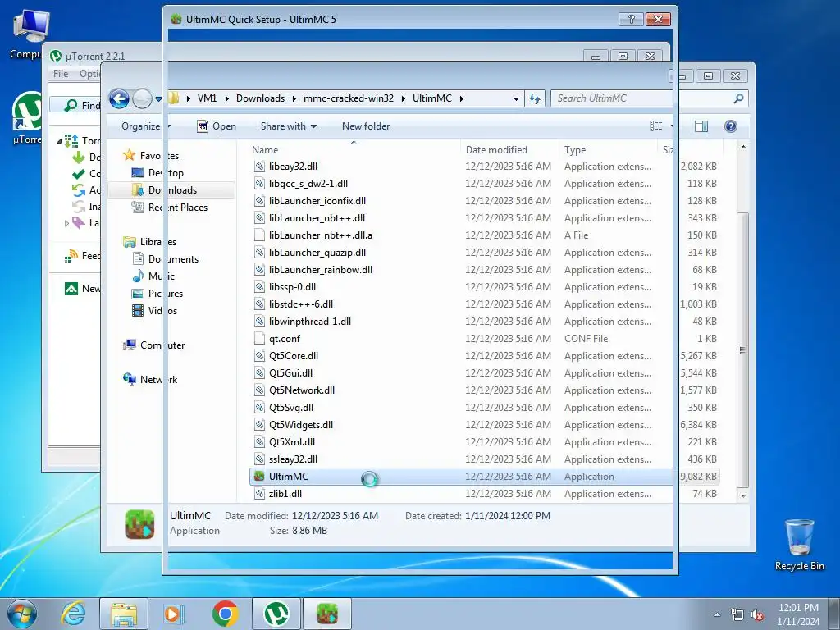This screenshot has width=840, height=630.
Task: Switch to UltimMC via taskbar icon
Action: click(327, 614)
